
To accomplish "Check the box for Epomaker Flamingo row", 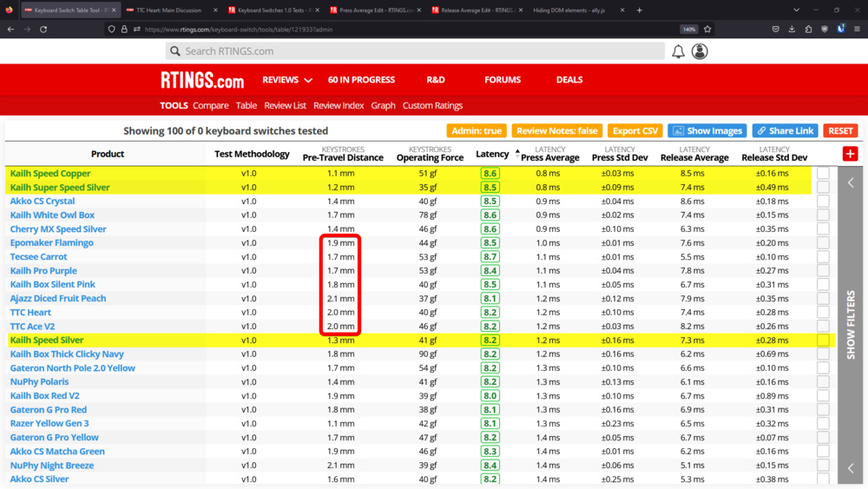I will 823,243.
